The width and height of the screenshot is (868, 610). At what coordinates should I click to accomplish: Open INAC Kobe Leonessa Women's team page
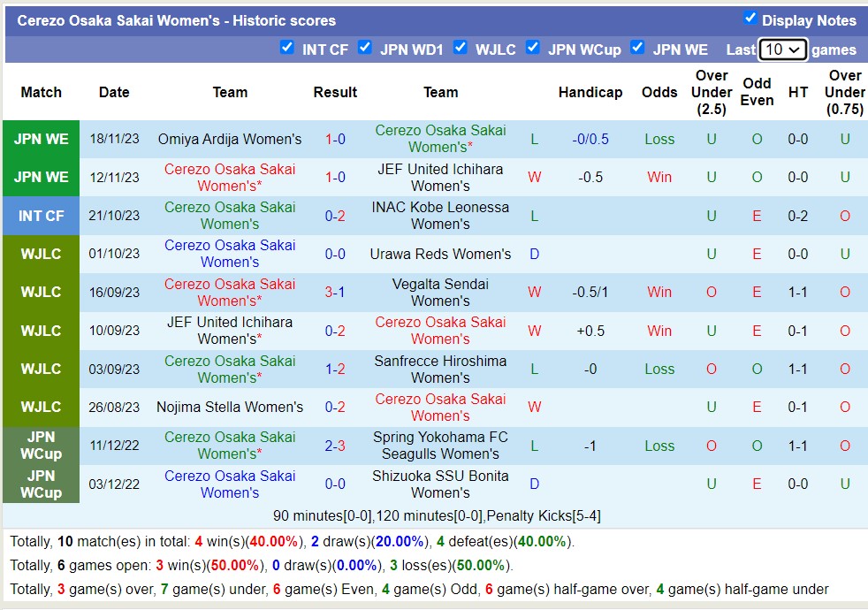[440, 216]
